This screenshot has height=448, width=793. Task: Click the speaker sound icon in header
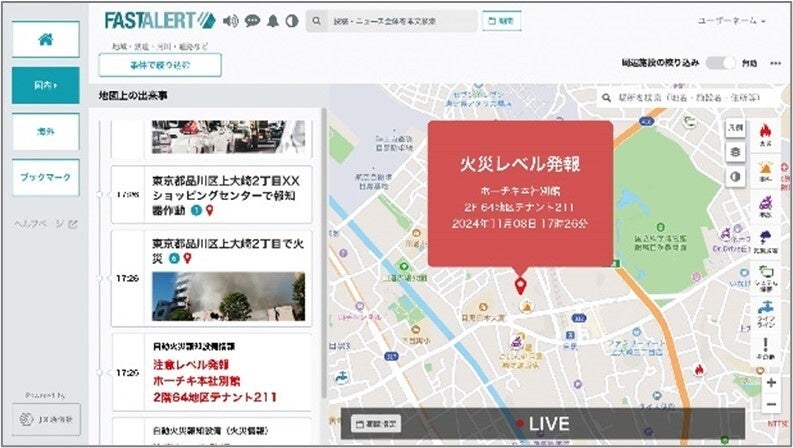pos(231,21)
